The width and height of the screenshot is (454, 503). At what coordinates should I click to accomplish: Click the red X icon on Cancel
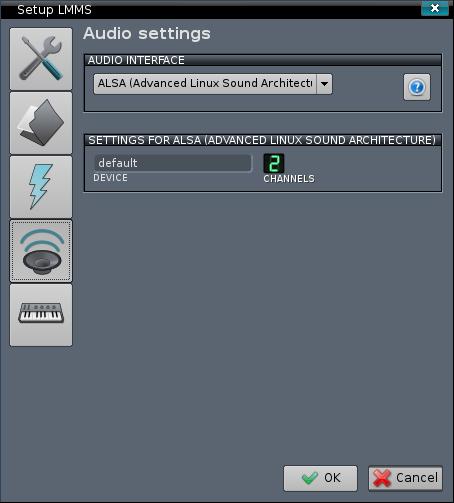382,478
